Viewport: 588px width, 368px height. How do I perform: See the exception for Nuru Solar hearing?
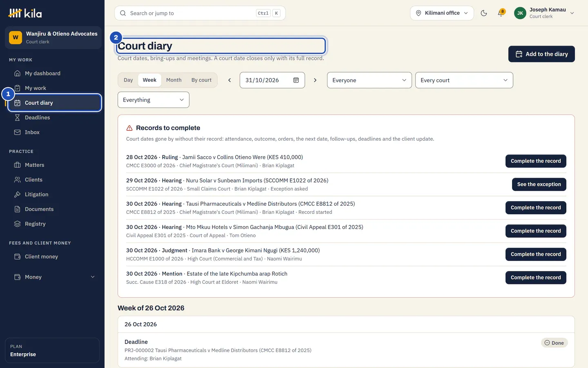539,184
